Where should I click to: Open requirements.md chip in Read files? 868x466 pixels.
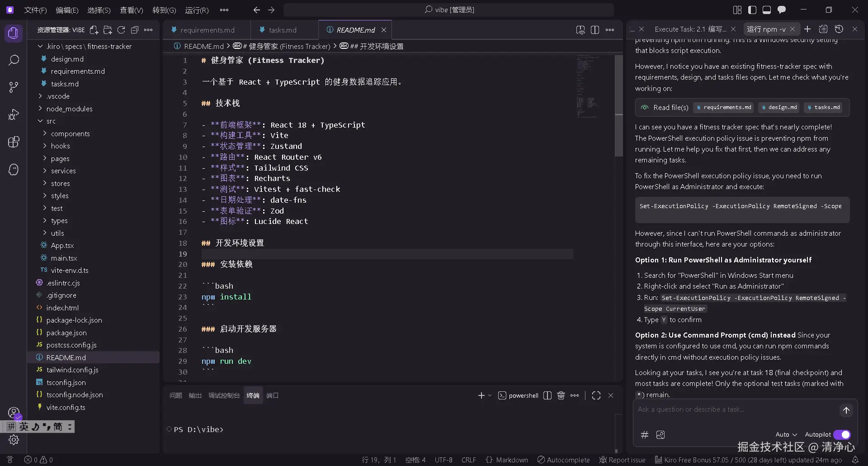coord(724,107)
